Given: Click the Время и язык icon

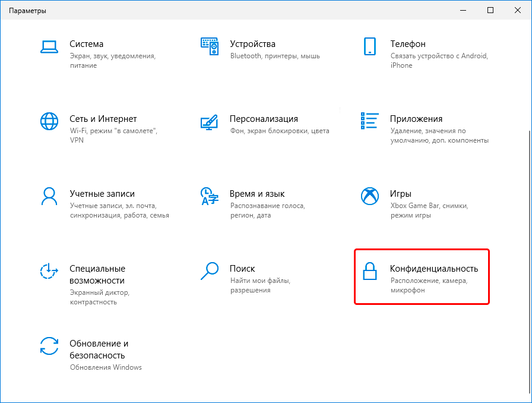Looking at the screenshot, I should pyautogui.click(x=210, y=196).
